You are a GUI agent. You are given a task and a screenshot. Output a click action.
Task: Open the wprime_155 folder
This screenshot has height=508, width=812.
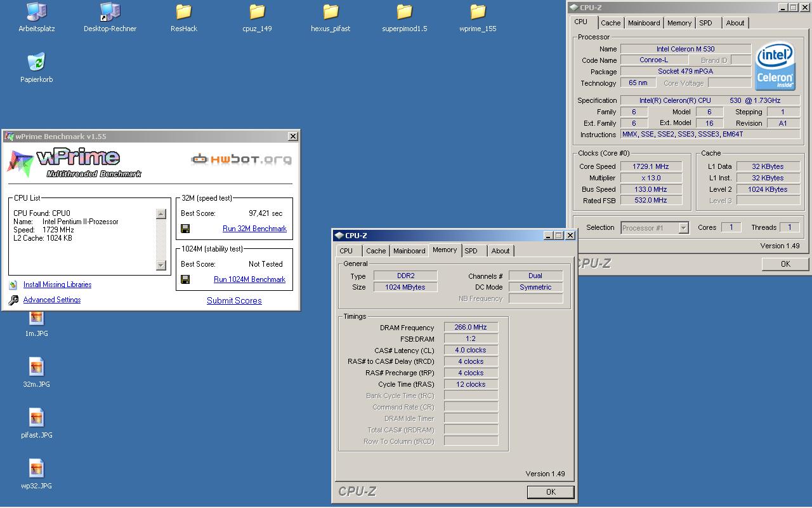click(x=478, y=11)
